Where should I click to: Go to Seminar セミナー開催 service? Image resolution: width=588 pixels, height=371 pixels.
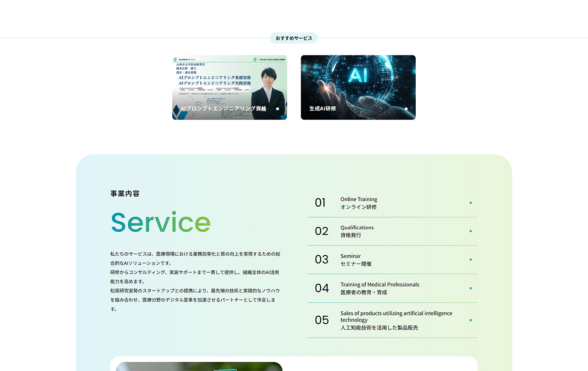tap(356, 260)
